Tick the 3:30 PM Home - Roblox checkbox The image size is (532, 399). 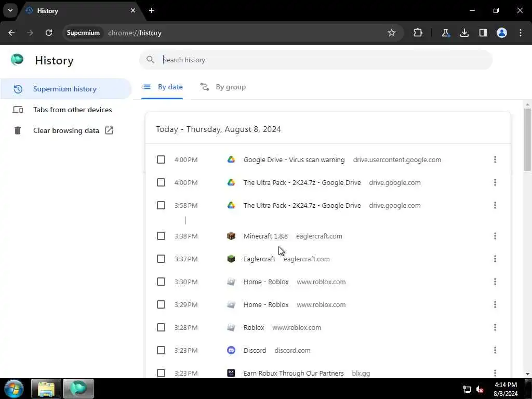coord(161,282)
